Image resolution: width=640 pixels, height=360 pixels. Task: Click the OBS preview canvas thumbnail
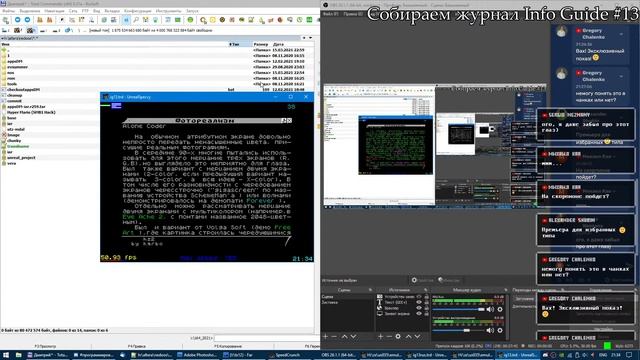[435, 145]
